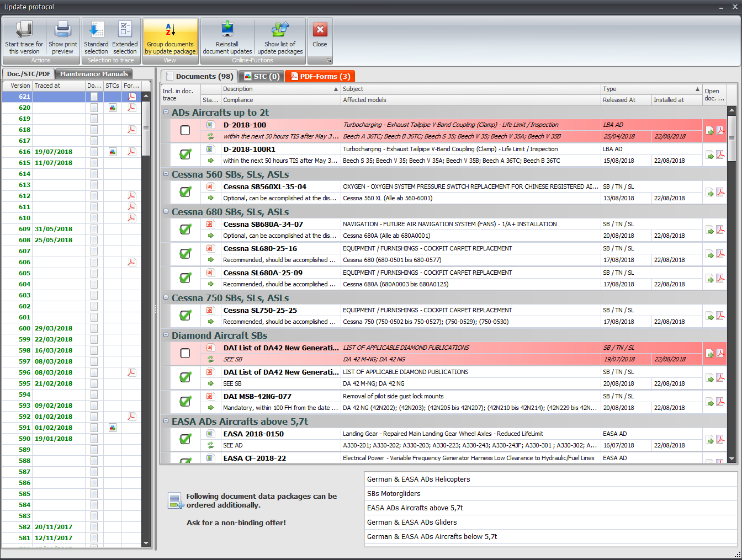
Task: Open the STC (0) tab
Action: click(x=262, y=76)
